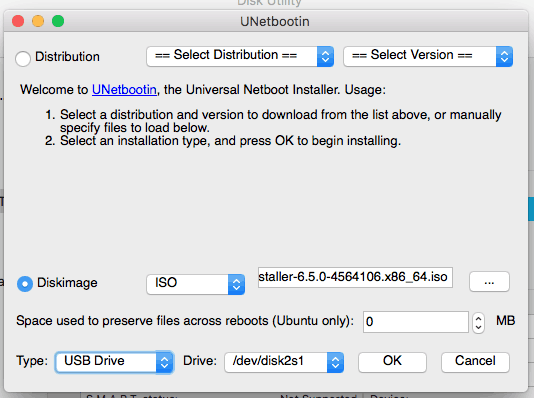Image resolution: width=534 pixels, height=398 pixels.
Task: Open the ISO image type dropdown
Action: coord(195,284)
